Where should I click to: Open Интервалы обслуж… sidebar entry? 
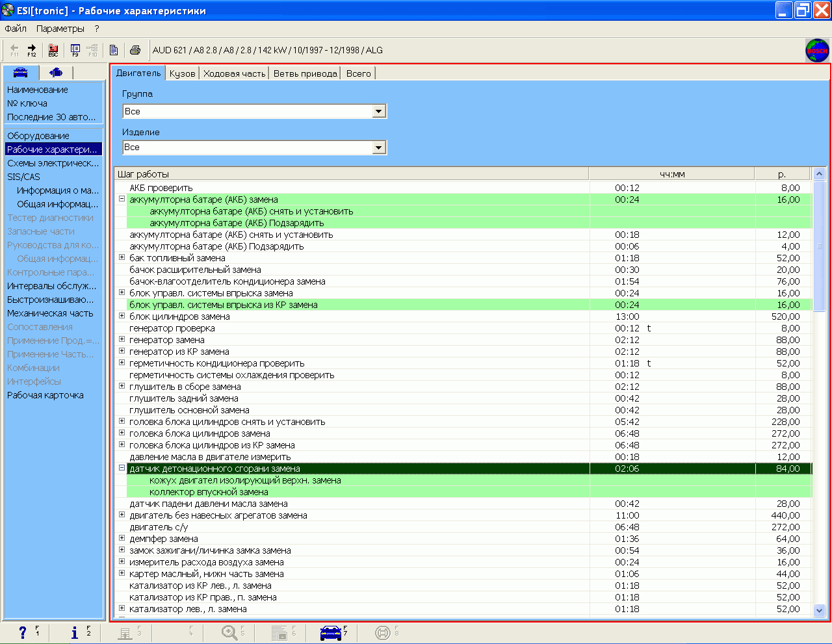(x=51, y=286)
